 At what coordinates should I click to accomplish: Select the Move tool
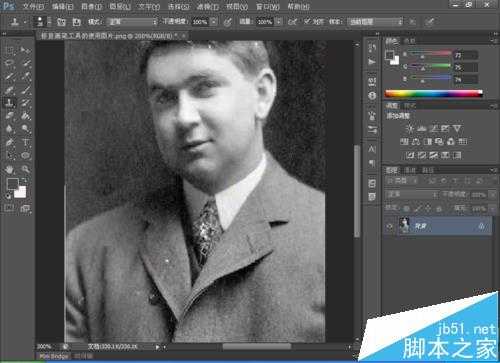26,50
